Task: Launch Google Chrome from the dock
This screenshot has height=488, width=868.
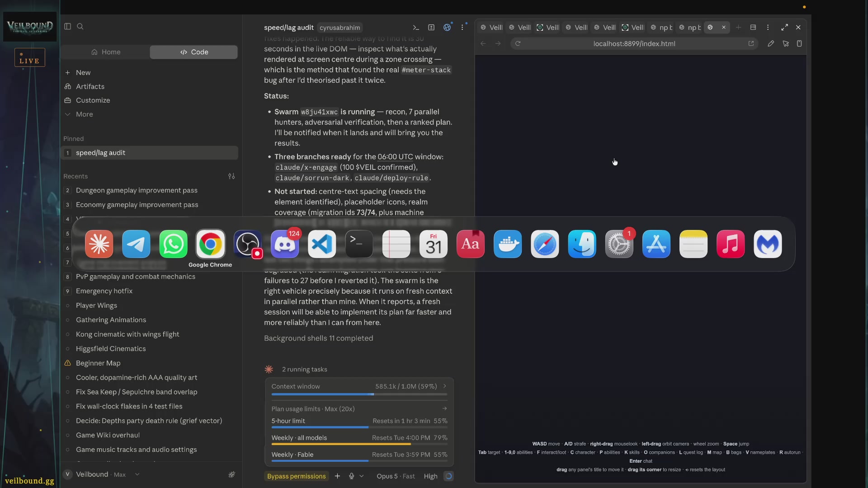Action: 210,244
